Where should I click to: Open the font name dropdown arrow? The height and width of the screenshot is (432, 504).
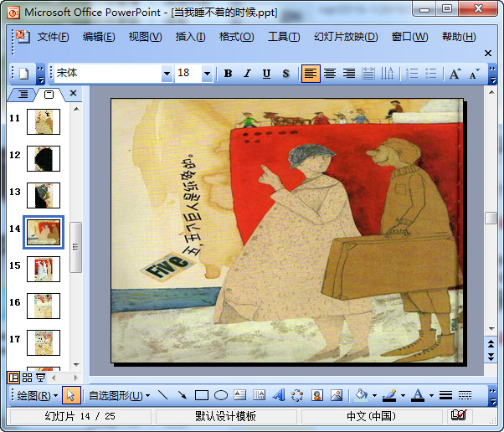coord(167,74)
